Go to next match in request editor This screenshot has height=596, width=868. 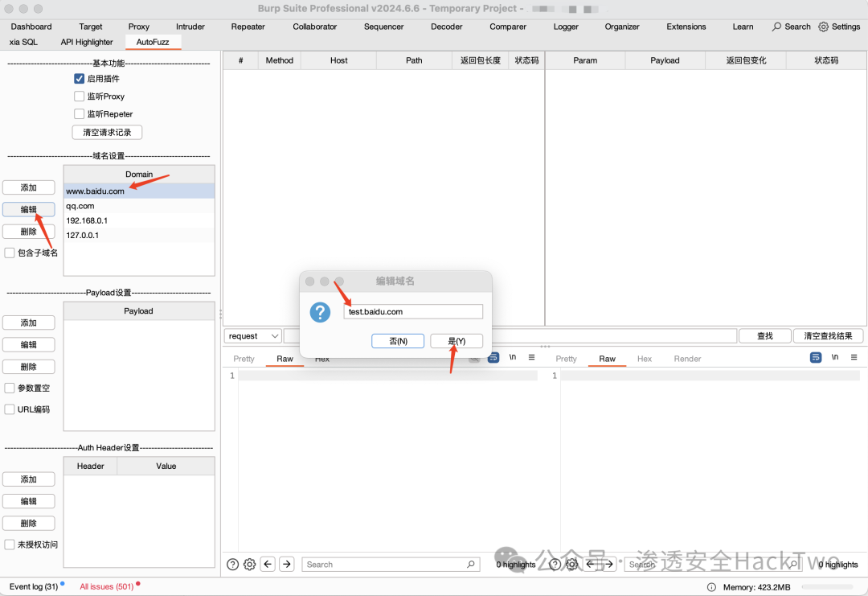(287, 565)
